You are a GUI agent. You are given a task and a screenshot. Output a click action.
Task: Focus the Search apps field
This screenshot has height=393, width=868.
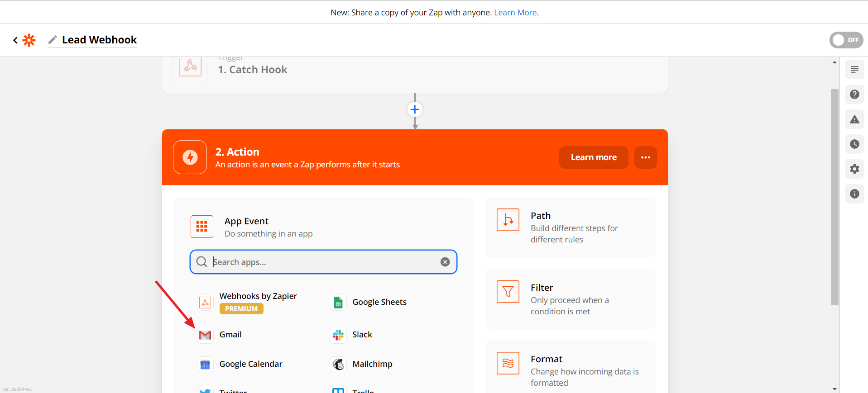pos(323,262)
